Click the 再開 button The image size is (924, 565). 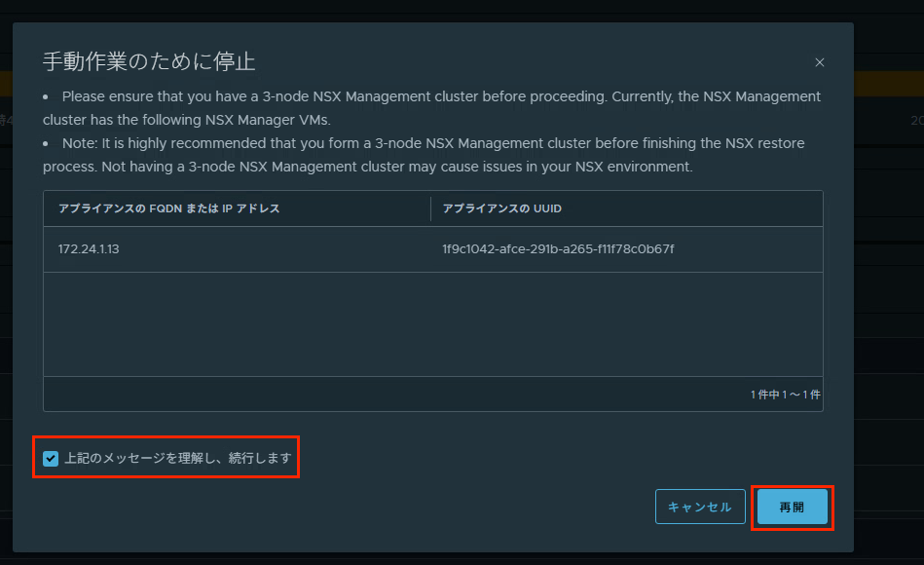pyautogui.click(x=792, y=507)
